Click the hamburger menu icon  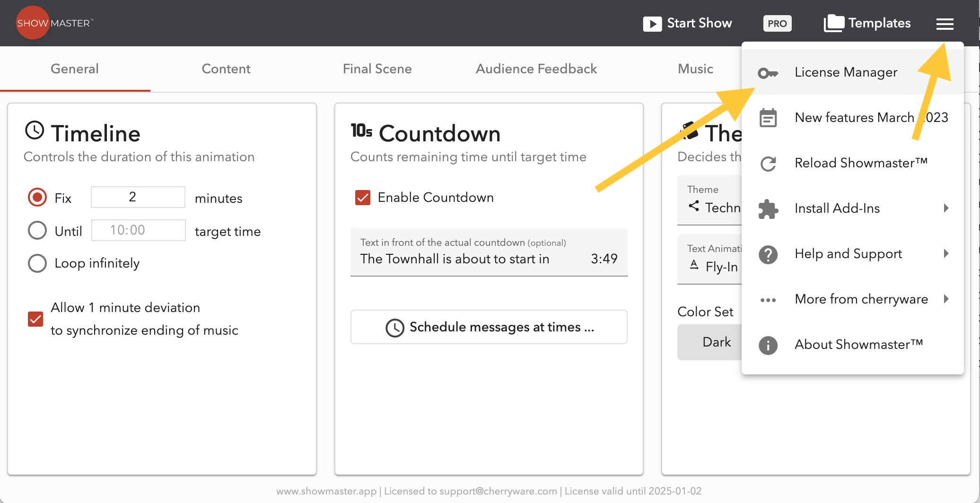(945, 24)
